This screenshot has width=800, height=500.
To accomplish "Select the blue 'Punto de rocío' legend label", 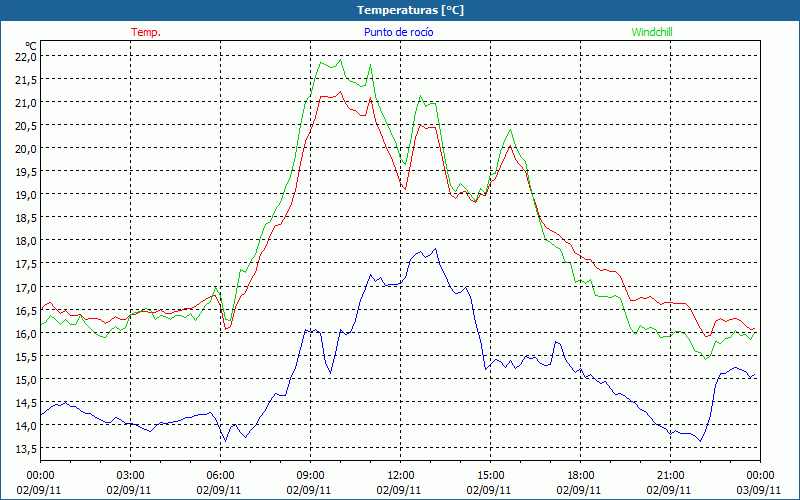I will [x=398, y=32].
